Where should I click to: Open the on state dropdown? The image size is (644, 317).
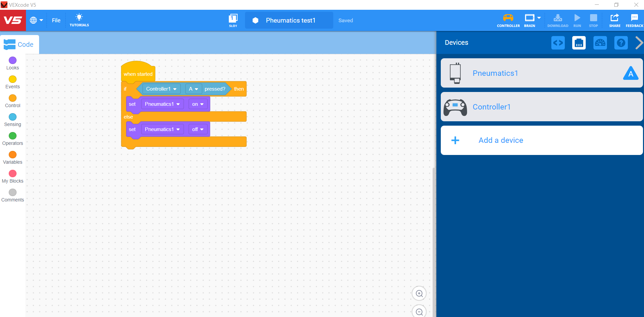pyautogui.click(x=198, y=104)
